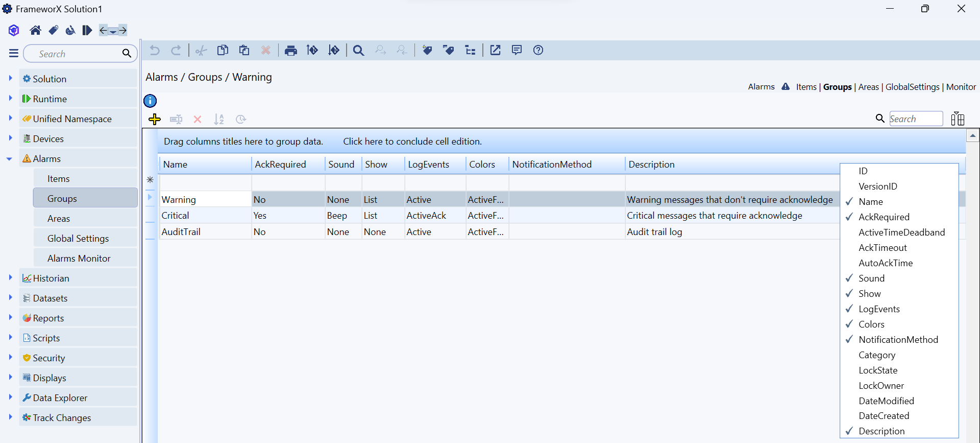The width and height of the screenshot is (980, 443).
Task: Open the GlobalSettings tab link
Action: click(912, 87)
